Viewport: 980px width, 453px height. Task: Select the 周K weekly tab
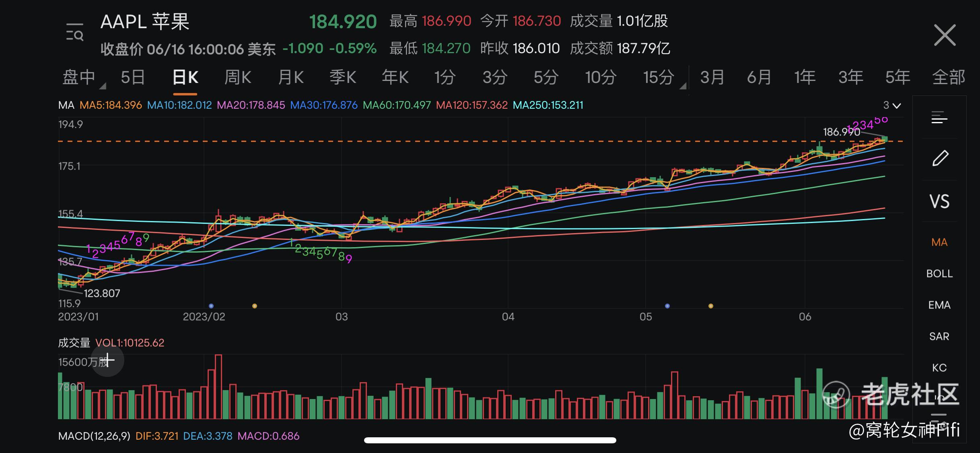[238, 77]
